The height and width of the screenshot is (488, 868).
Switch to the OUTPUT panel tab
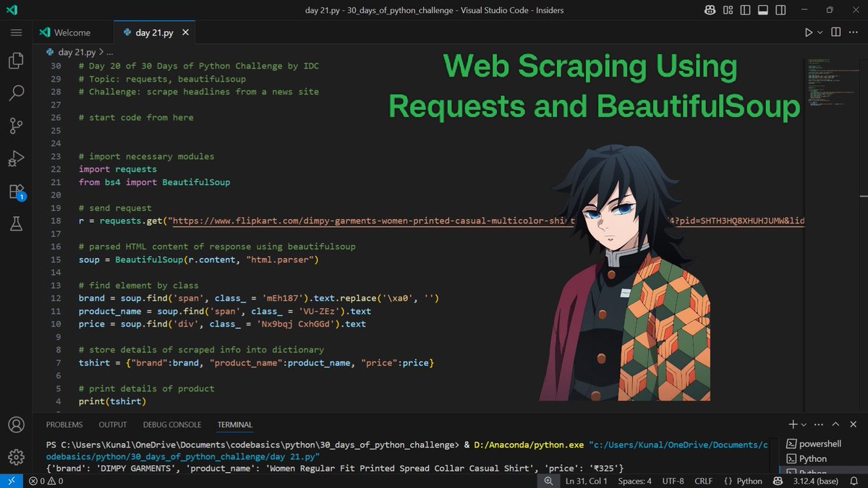click(113, 424)
